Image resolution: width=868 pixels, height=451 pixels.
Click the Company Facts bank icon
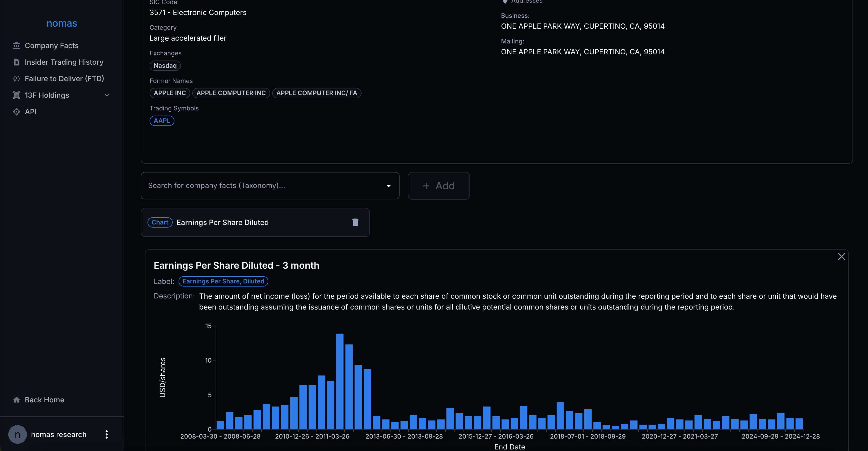[x=17, y=46]
